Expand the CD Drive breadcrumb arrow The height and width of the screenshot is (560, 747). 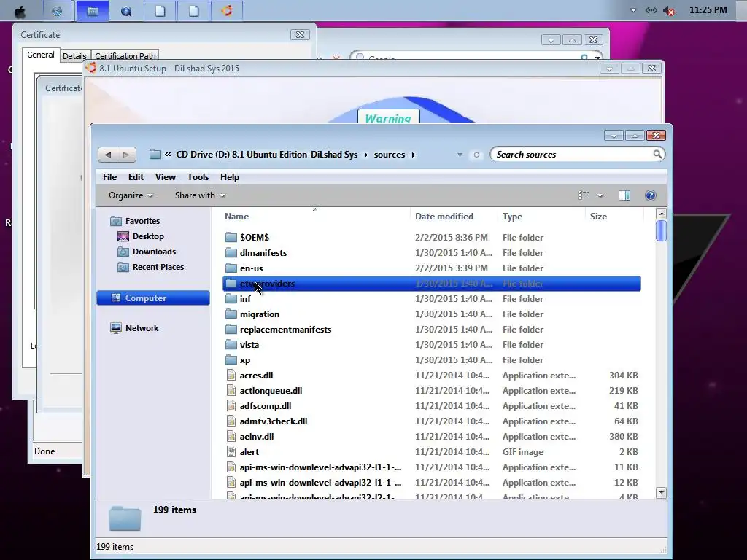tap(366, 155)
